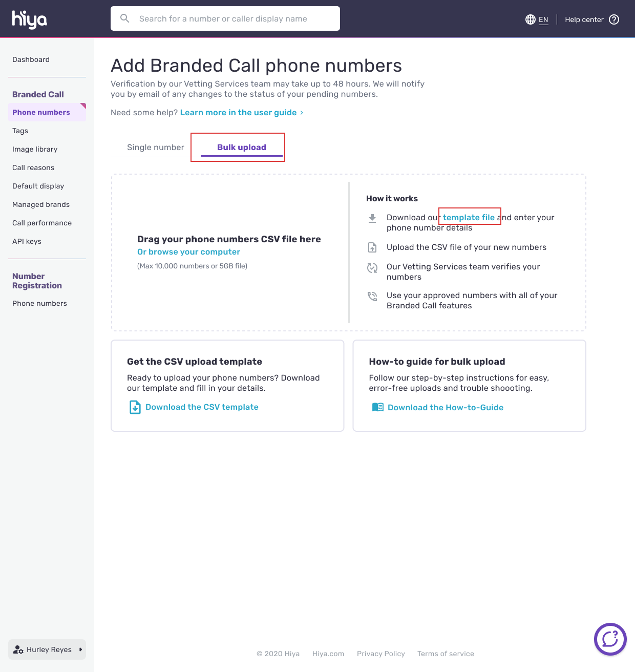
Task: Click the 'Or browse your computer' link
Action: coord(188,252)
